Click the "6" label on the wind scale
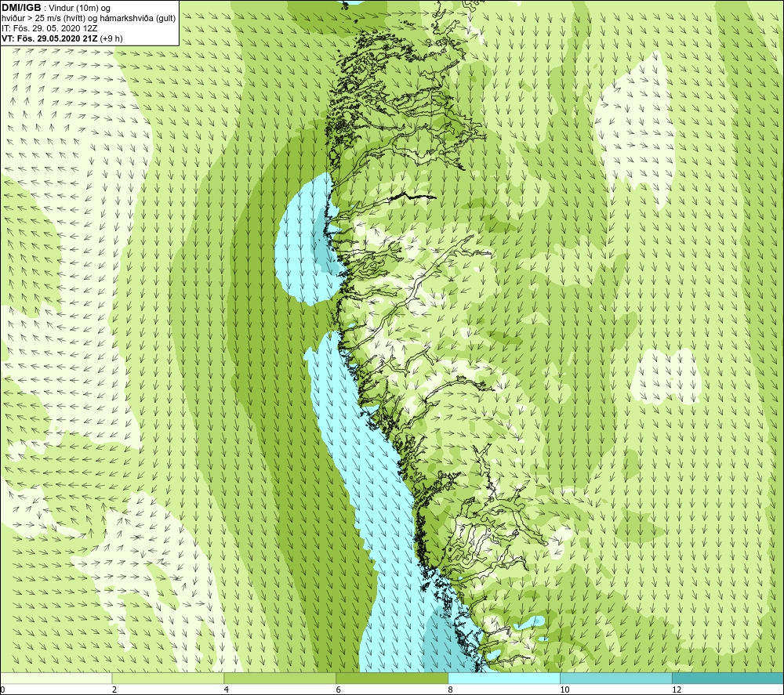 [x=339, y=690]
